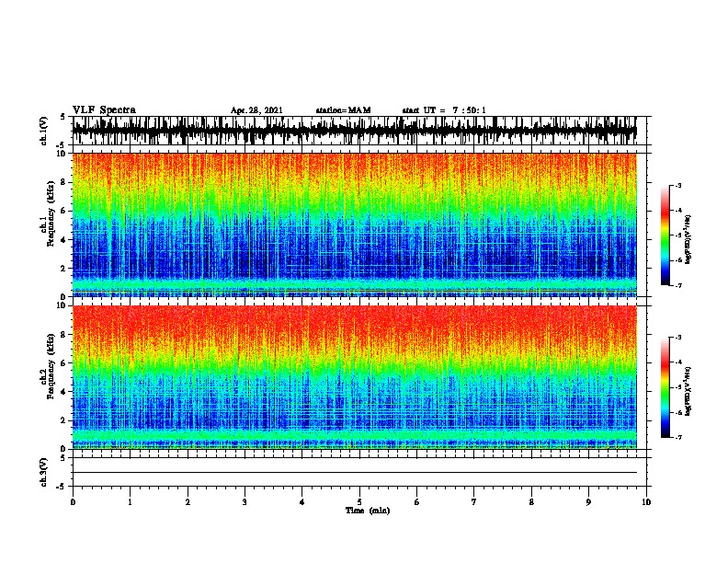The height and width of the screenshot is (563, 728).
Task: Click time axis tick label "7"
Action: click(x=474, y=502)
